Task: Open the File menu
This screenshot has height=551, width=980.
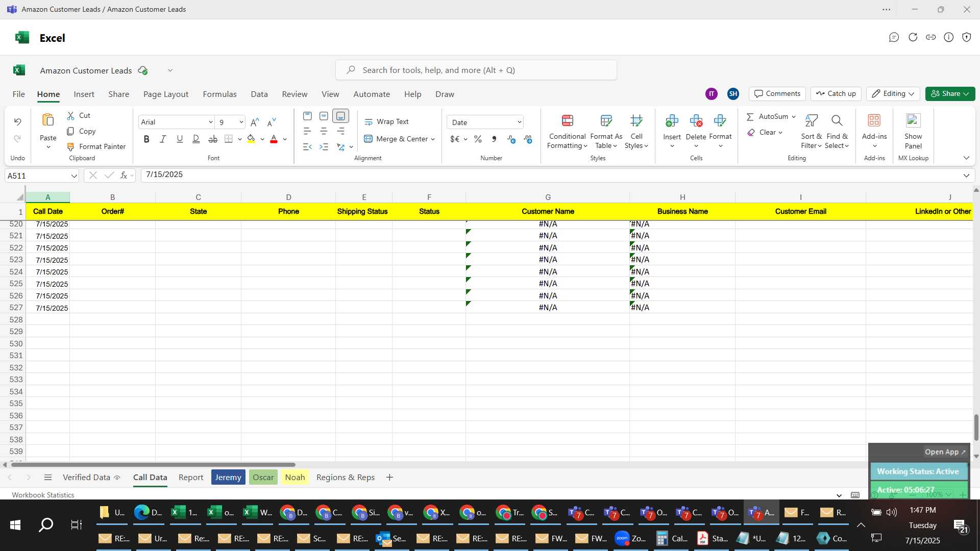Action: [x=18, y=94]
